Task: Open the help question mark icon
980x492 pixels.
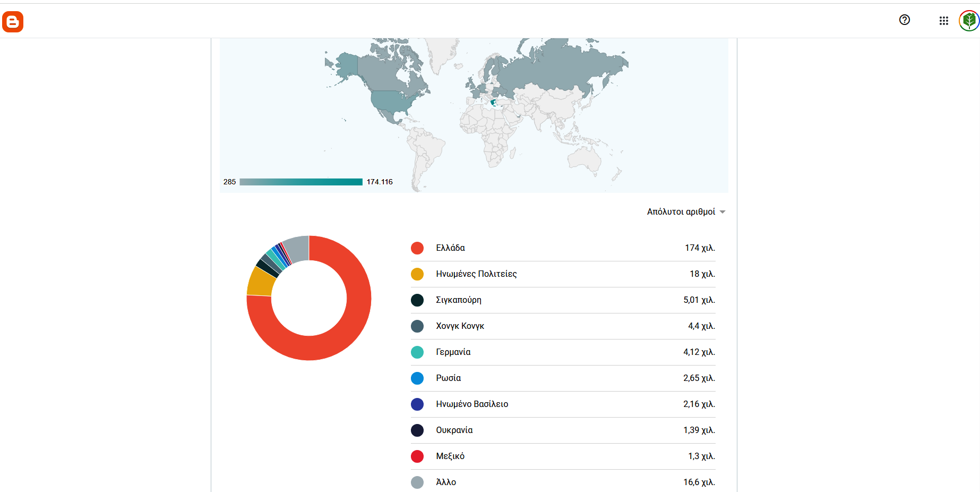Action: pyautogui.click(x=905, y=20)
